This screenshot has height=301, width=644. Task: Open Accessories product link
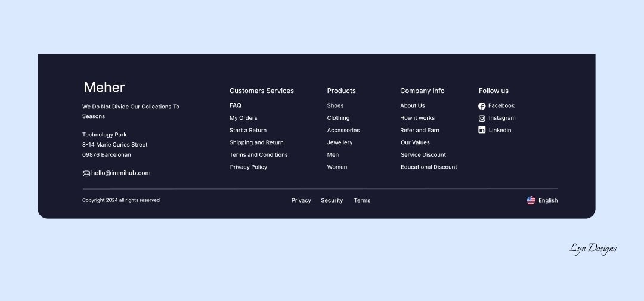343,130
